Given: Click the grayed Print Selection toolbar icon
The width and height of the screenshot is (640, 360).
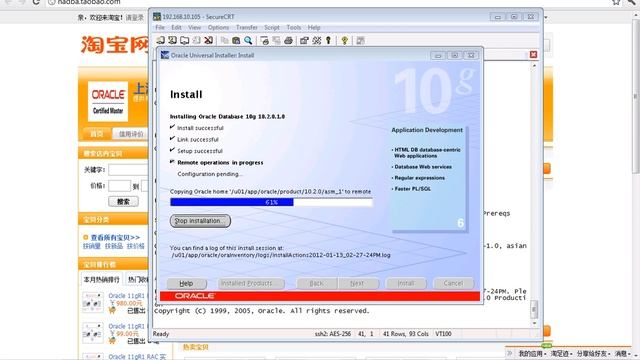Looking at the screenshot, I should click(x=276, y=40).
